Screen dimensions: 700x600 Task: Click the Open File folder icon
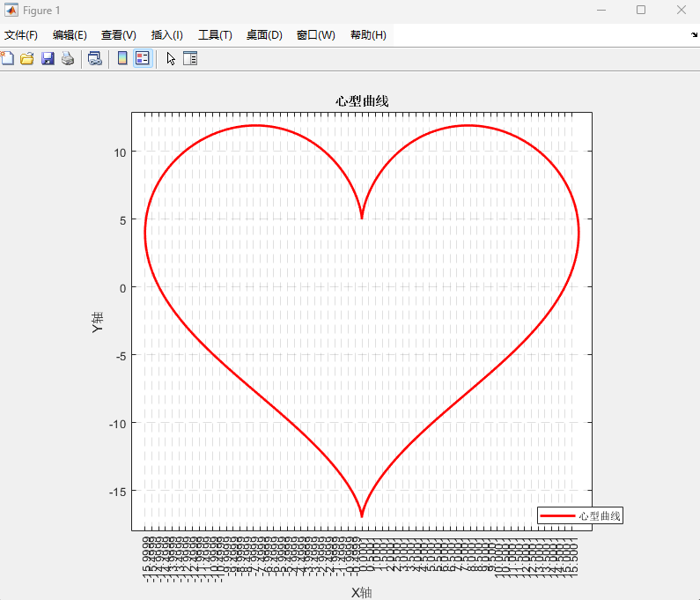click(x=27, y=58)
